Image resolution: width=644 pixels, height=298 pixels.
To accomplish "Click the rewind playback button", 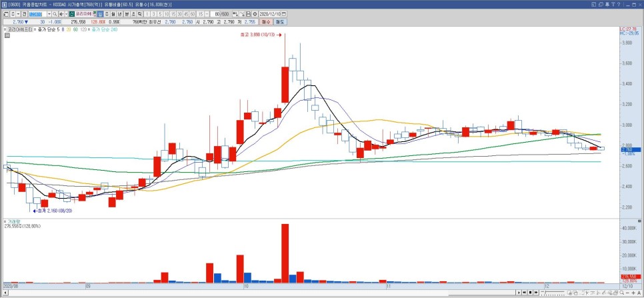I will 525,292.
